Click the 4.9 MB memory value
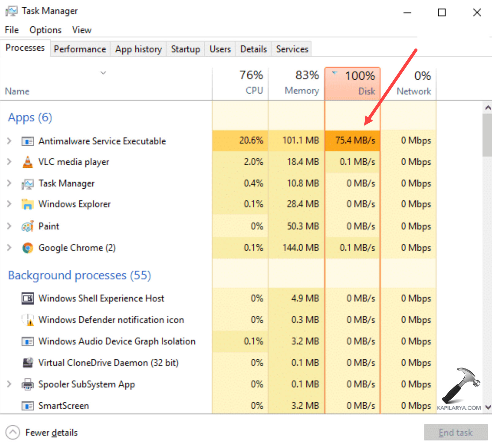 [305, 298]
